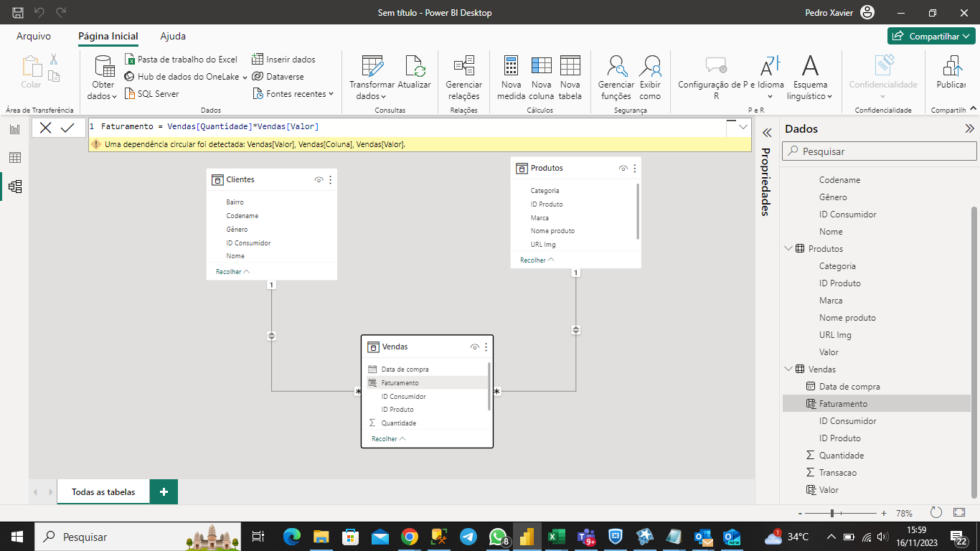Select Faturamento in the Dados list
The width and height of the screenshot is (980, 551).
coord(876,404)
